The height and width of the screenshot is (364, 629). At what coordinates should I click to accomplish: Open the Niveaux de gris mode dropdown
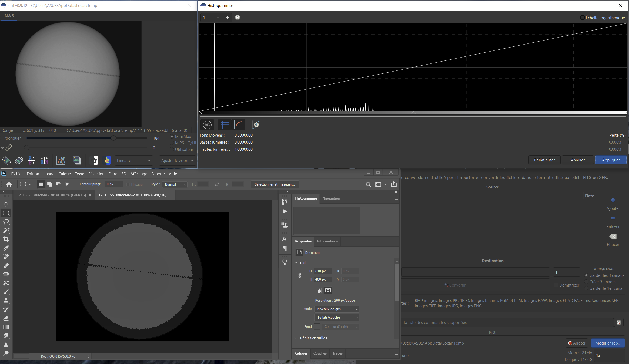337,309
